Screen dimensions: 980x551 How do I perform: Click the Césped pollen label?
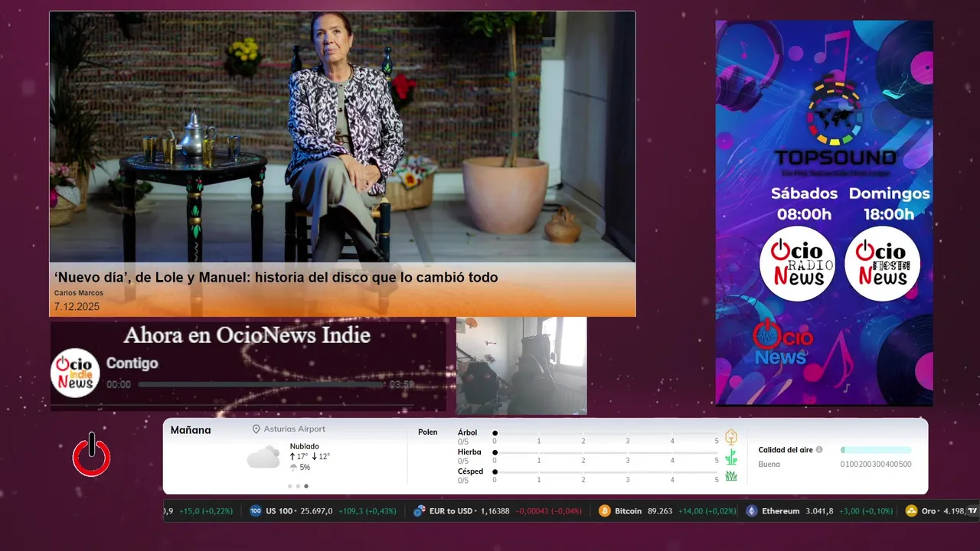coord(470,471)
